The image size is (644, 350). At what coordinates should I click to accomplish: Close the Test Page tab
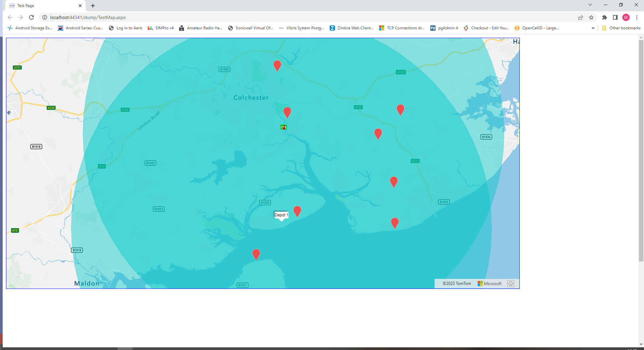[x=80, y=6]
